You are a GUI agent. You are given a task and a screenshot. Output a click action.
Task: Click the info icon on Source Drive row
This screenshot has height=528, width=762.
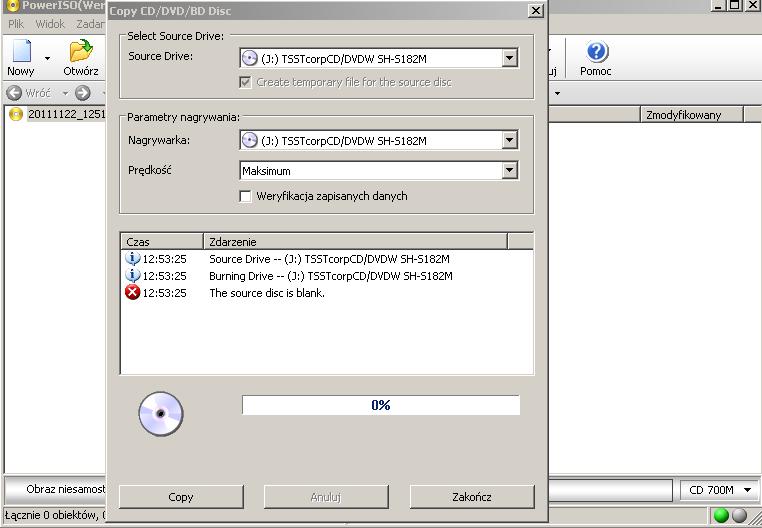(x=132, y=258)
